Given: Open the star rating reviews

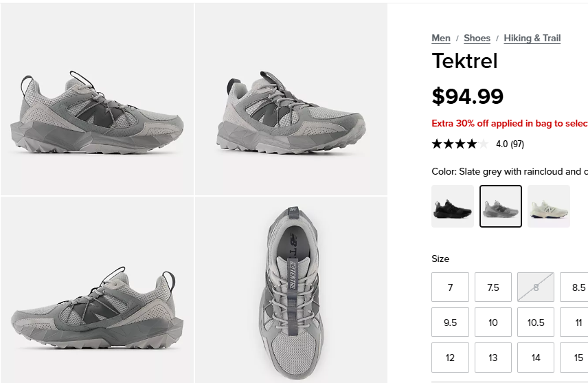Looking at the screenshot, I should [x=478, y=144].
